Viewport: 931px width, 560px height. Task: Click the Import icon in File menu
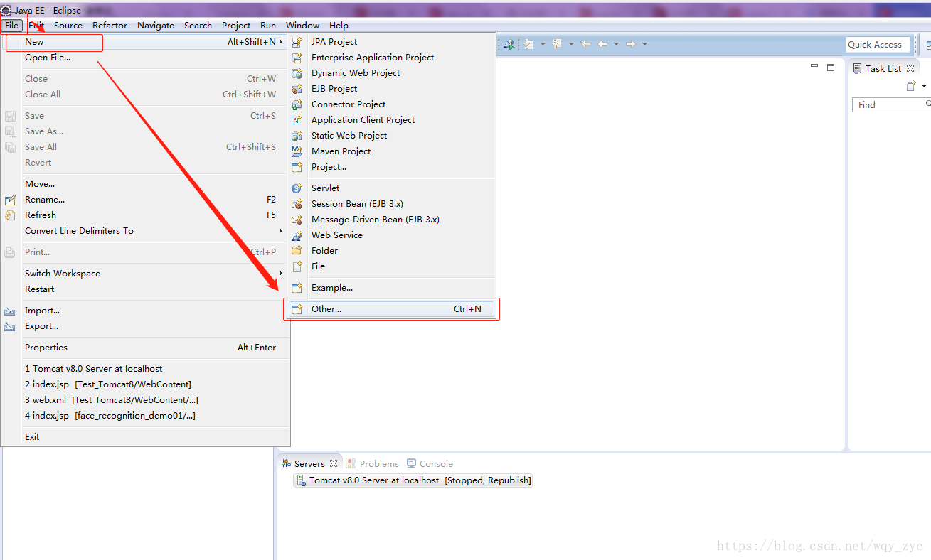pos(10,311)
